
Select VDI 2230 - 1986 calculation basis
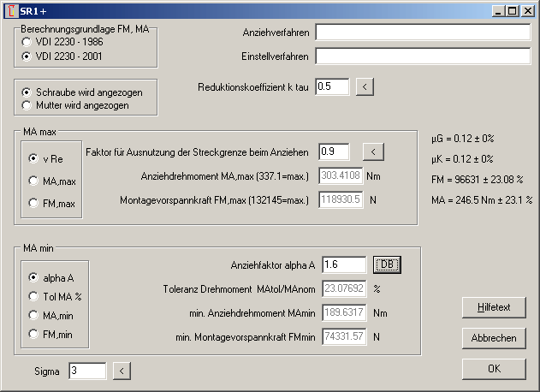click(27, 42)
